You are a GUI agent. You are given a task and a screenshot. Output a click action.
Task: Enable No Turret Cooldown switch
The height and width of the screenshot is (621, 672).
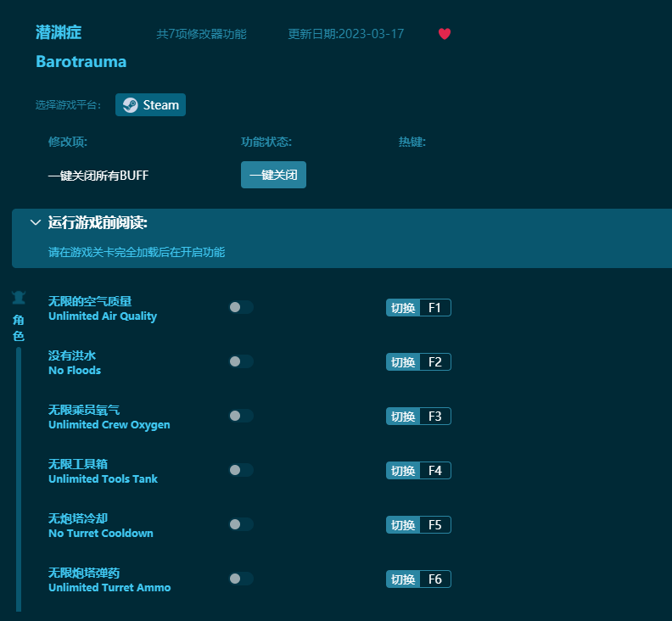pyautogui.click(x=241, y=524)
